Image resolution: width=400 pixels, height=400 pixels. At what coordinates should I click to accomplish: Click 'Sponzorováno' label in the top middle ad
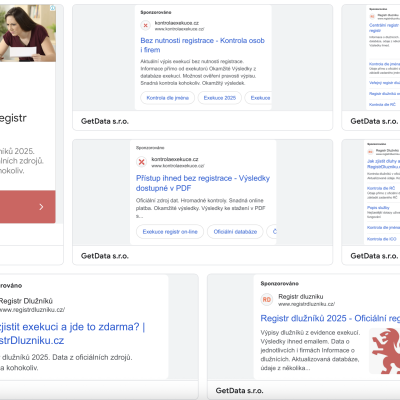156,12
